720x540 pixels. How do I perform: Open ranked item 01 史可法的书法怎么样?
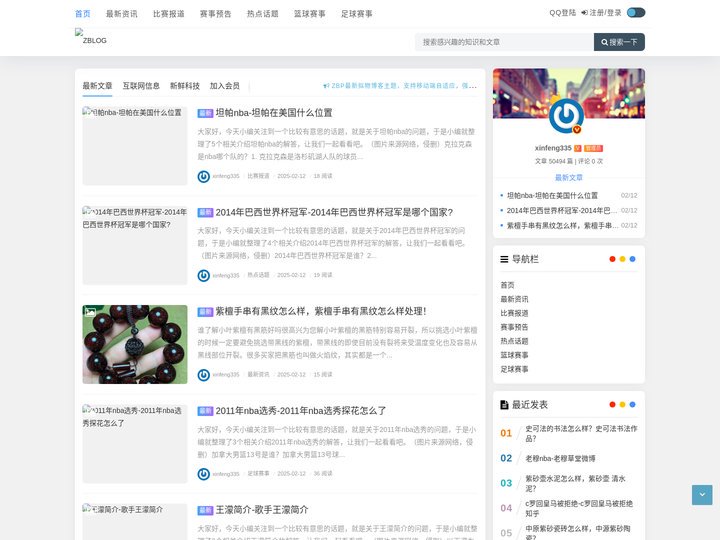coord(581,433)
